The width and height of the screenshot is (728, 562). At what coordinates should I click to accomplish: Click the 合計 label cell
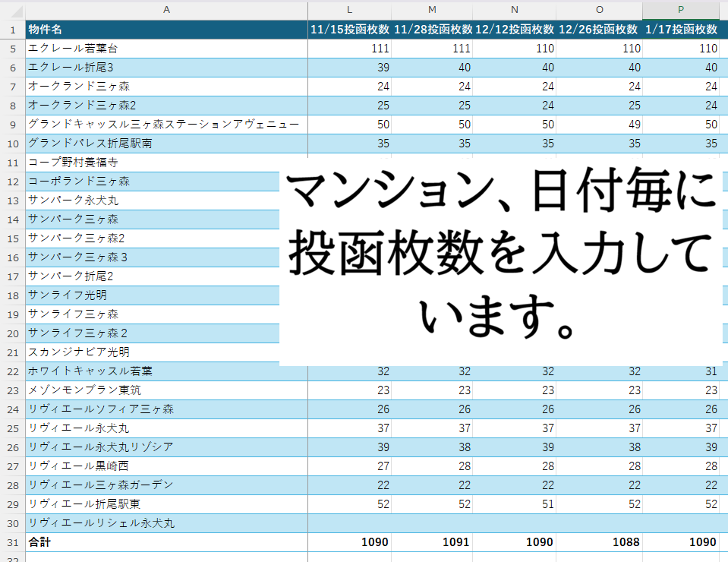click(166, 542)
